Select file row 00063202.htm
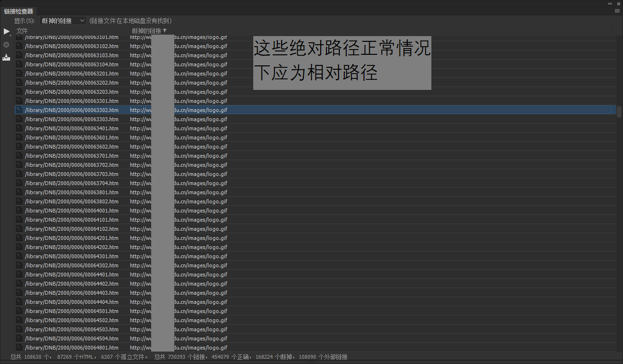Image resolution: width=623 pixels, height=364 pixels. pos(315,83)
